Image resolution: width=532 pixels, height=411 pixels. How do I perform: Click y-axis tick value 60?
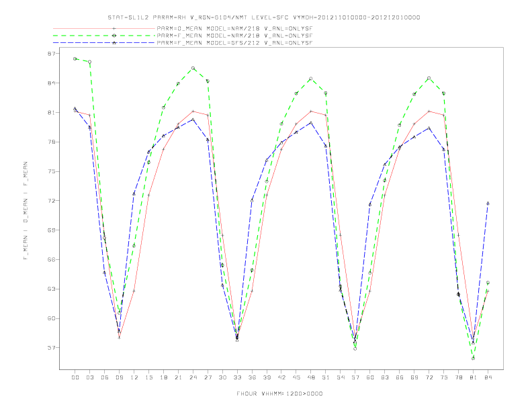click(53, 319)
